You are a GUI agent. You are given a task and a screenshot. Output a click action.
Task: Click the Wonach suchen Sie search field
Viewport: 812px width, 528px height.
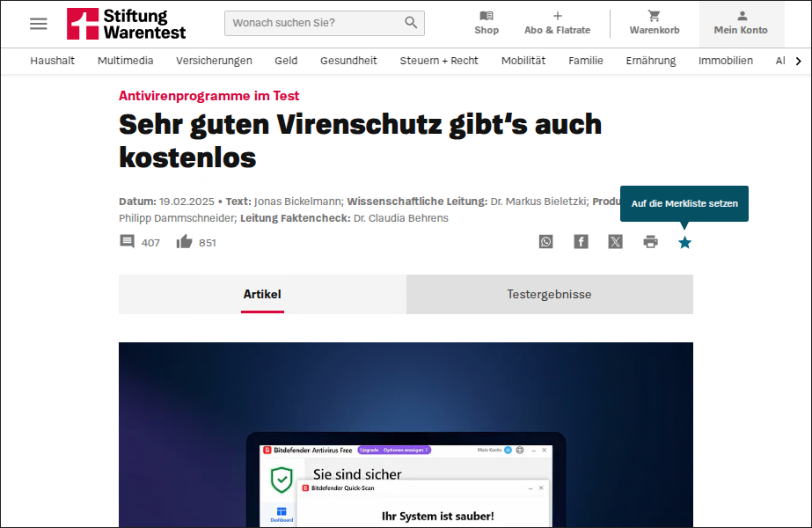[312, 23]
